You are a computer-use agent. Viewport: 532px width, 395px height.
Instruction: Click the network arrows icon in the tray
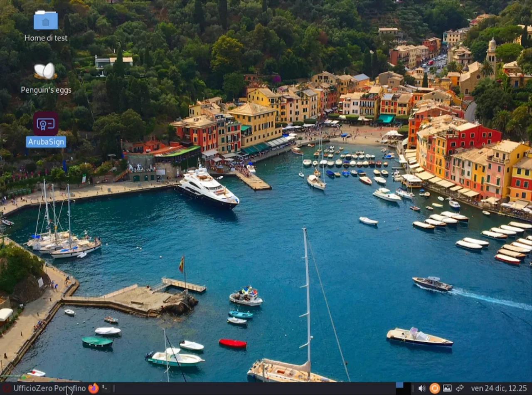point(460,388)
